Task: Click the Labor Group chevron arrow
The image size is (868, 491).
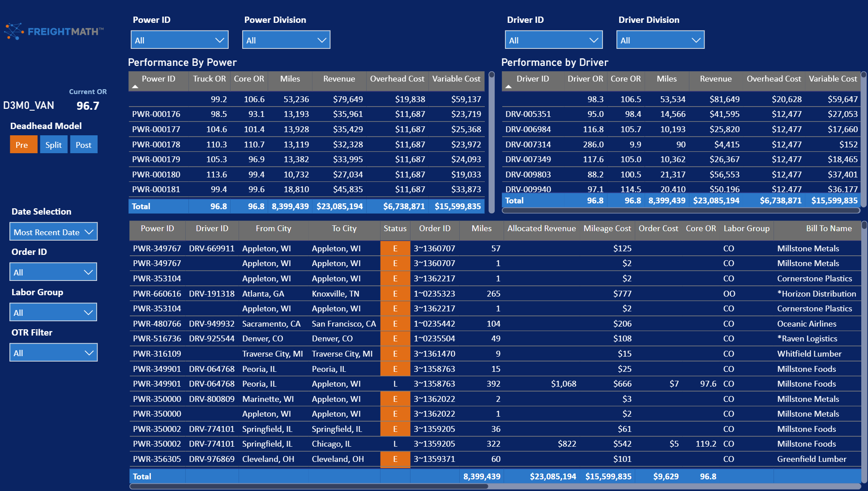Action: (x=89, y=313)
